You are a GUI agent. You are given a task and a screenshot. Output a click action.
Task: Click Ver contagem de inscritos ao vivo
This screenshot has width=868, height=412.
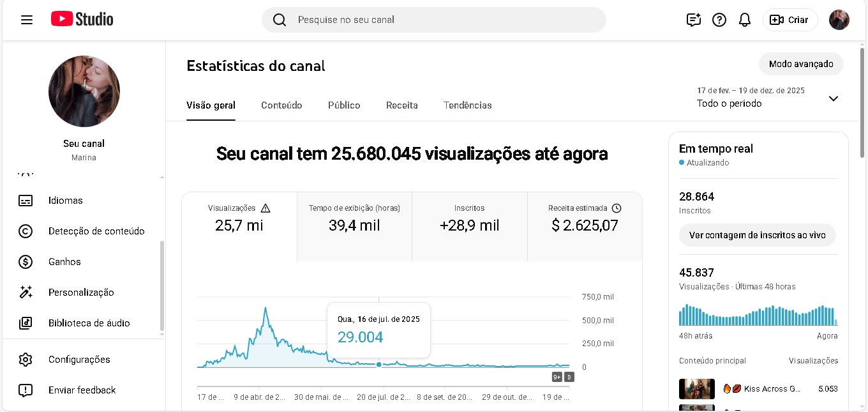(x=757, y=235)
